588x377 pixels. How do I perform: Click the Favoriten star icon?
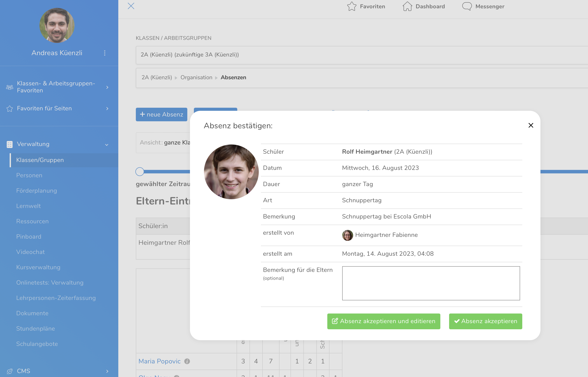[352, 6]
